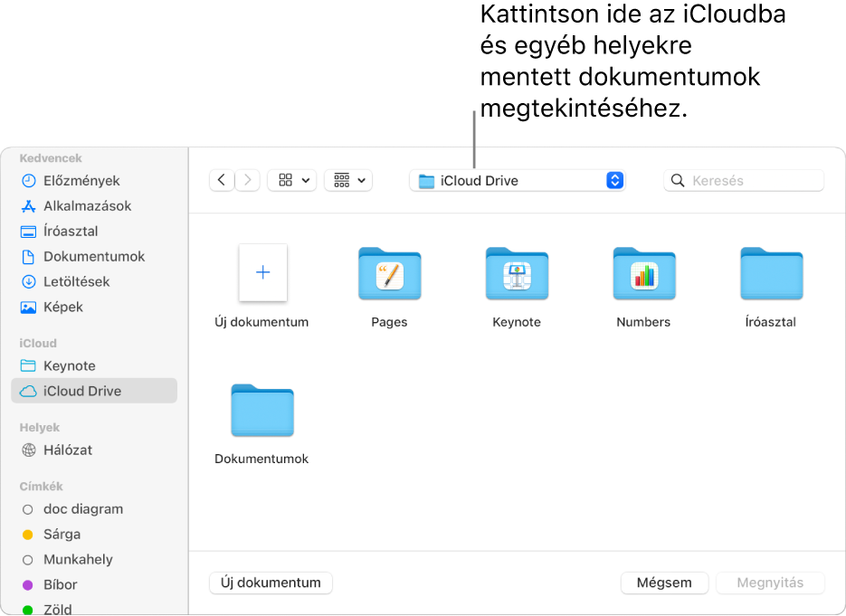Click the Új dokumentum button
Screen dimensions: 846x616
point(271,583)
